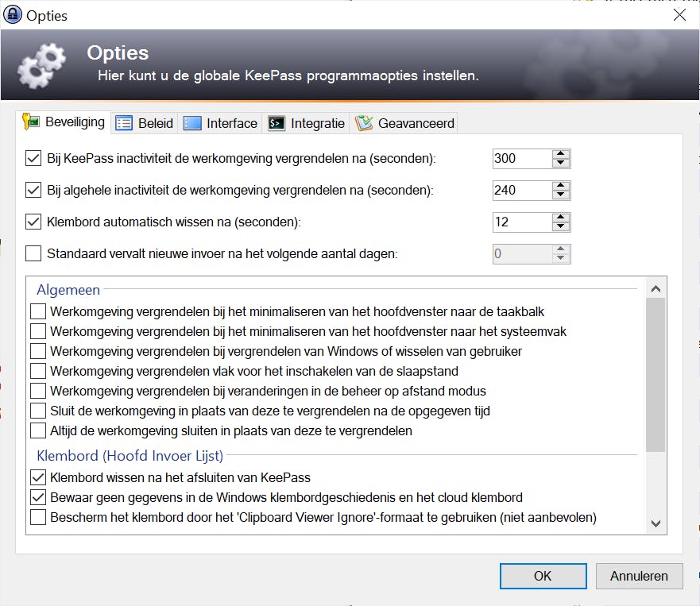Click the Klembord (Hoofd Invoer Lijst) header
This screenshot has width=700, height=606.
point(130,456)
